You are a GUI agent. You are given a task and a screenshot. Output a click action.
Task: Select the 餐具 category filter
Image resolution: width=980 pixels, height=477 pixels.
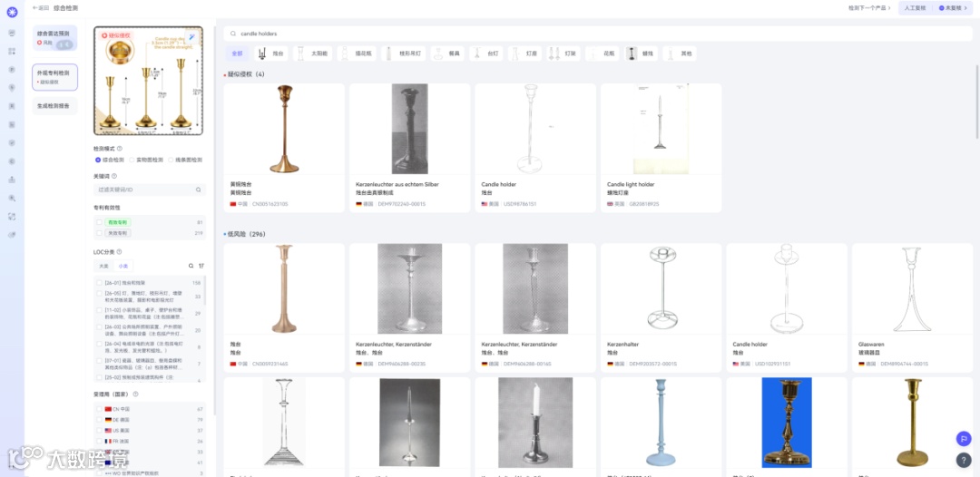[446, 54]
